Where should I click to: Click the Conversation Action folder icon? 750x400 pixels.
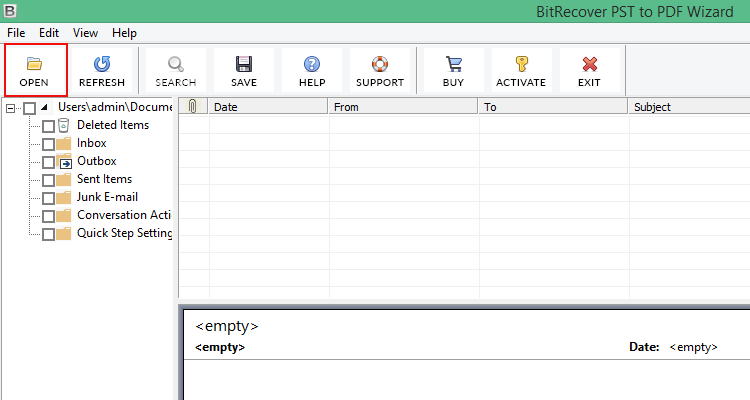point(63,216)
